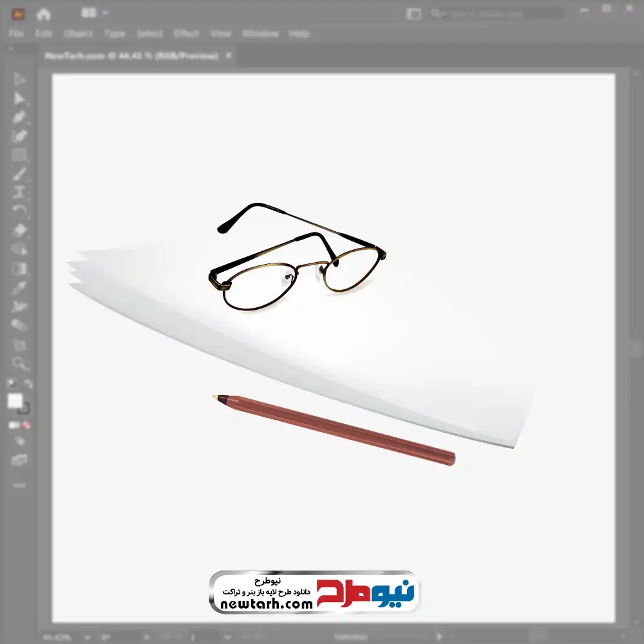The image size is (644, 644).
Task: Go to the Home screen
Action: [x=43, y=14]
